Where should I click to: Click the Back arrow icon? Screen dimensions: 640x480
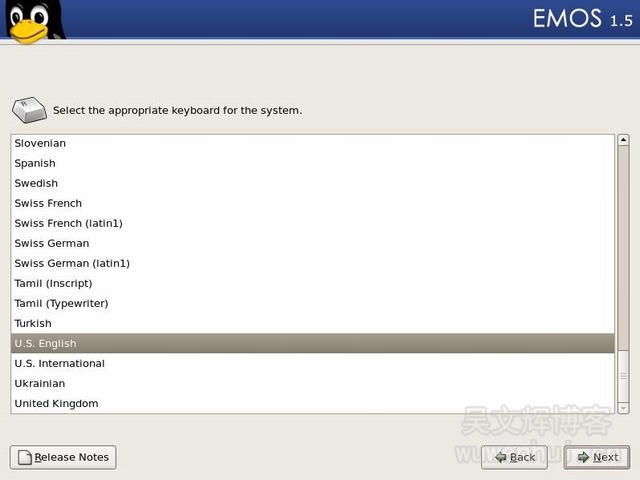[498, 457]
